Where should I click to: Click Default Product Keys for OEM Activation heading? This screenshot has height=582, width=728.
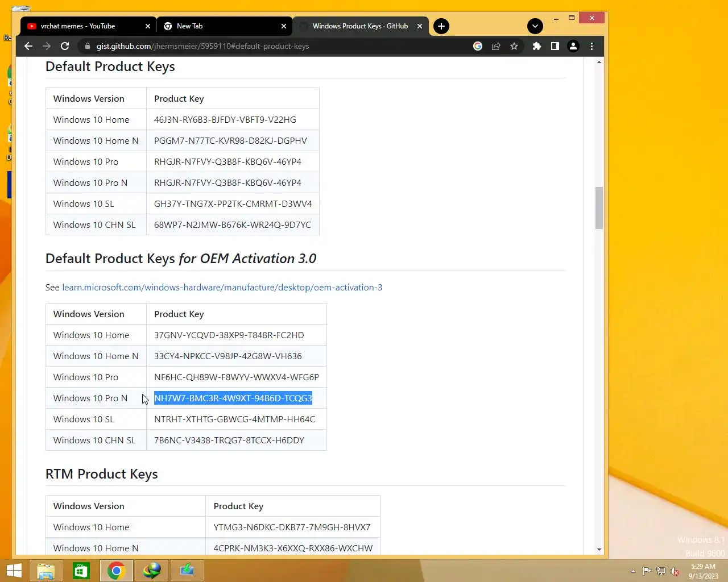pyautogui.click(x=181, y=259)
